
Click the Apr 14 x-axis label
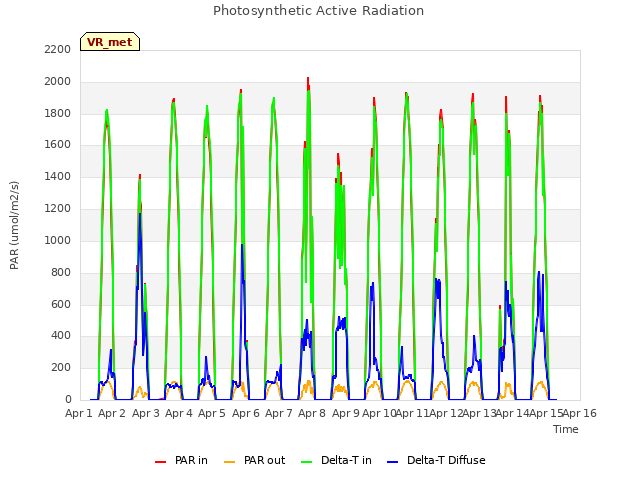tap(512, 413)
